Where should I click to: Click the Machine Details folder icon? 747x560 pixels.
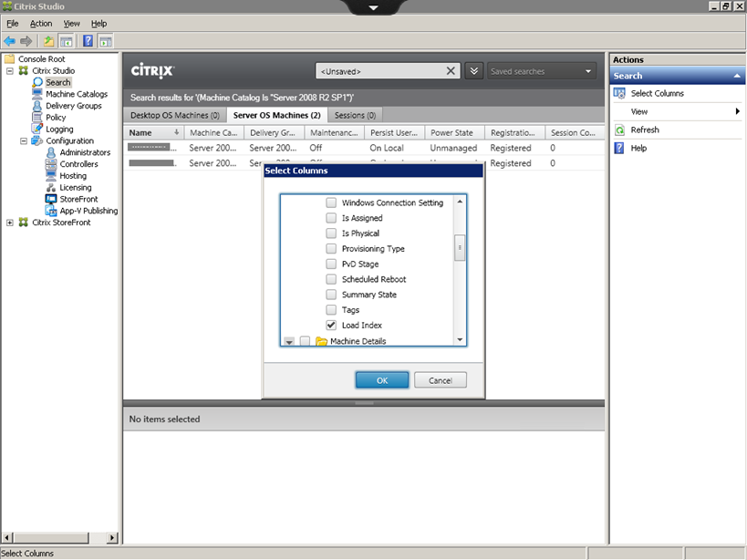322,341
